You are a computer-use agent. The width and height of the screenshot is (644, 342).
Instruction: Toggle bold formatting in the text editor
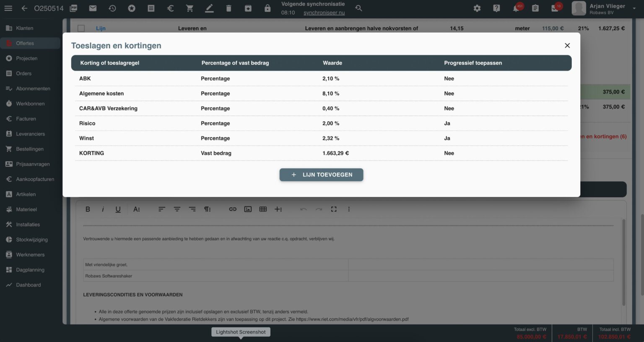click(x=88, y=209)
